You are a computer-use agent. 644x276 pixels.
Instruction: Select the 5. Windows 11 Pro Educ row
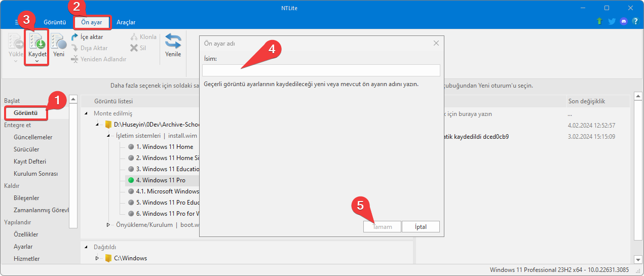163,203
